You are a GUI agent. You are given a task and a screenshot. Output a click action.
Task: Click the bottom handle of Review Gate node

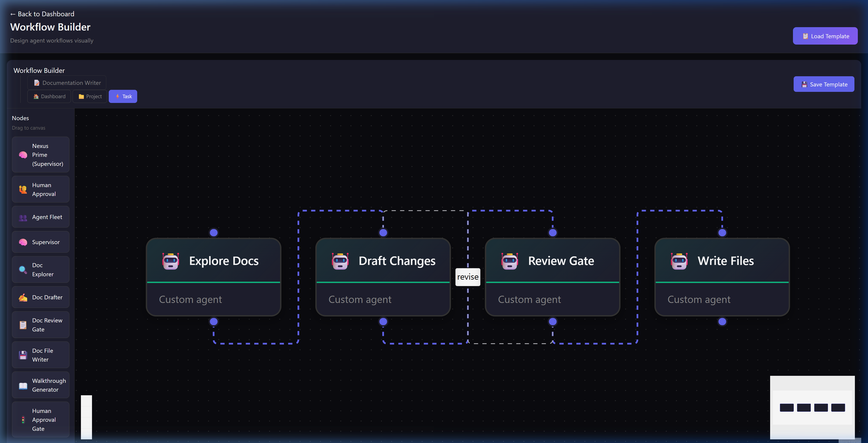pos(553,322)
